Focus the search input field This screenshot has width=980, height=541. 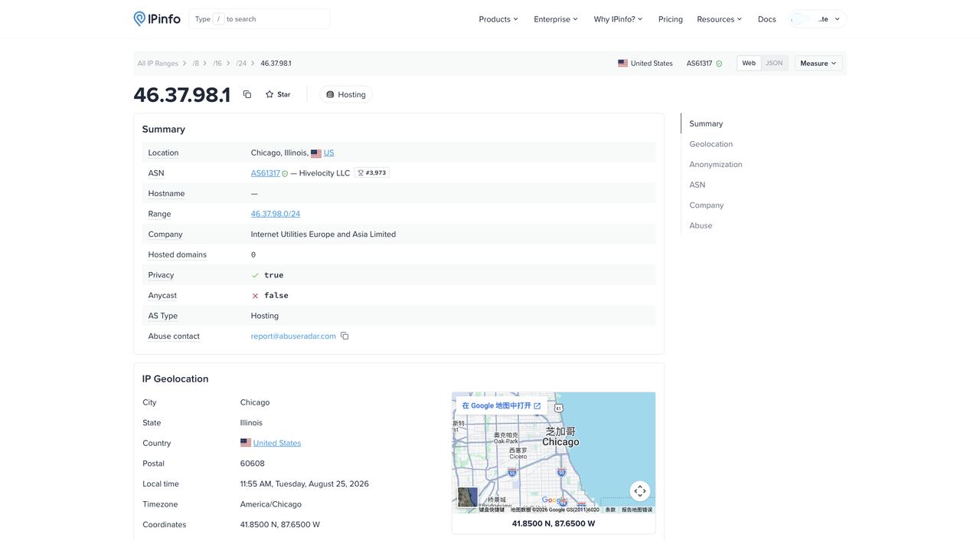tap(260, 19)
